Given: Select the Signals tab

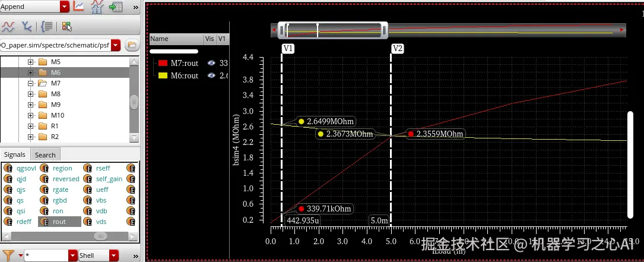Looking at the screenshot, I should 15,154.
